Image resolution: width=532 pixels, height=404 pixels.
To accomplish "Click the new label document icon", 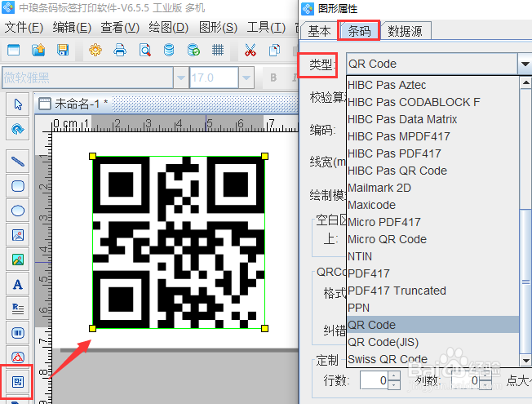I will [14, 51].
